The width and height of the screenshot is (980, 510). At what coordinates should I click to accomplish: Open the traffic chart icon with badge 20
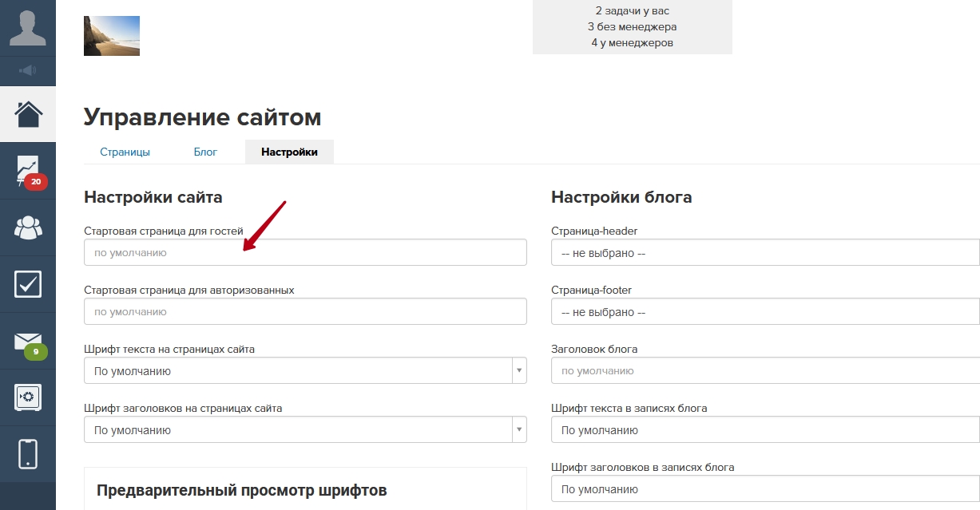click(28, 171)
